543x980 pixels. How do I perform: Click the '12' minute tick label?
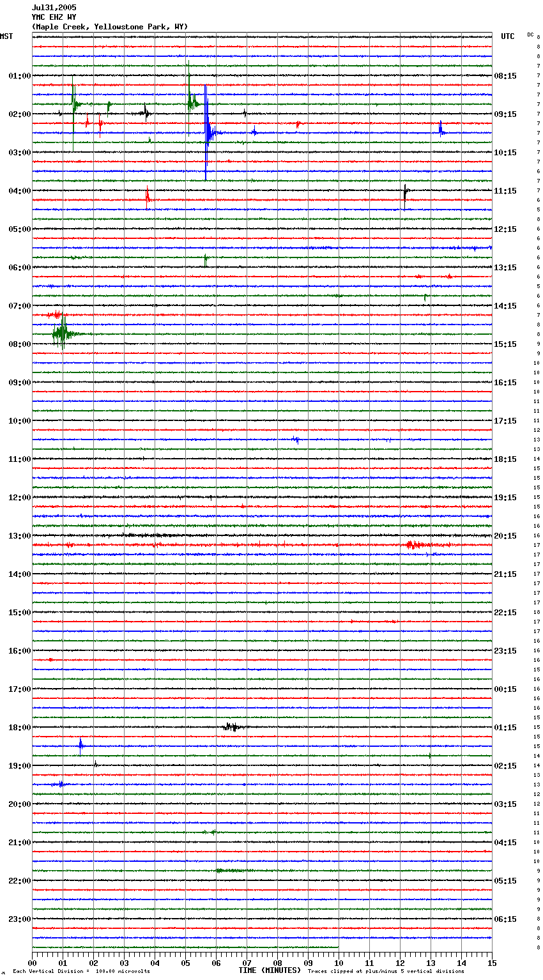(400, 963)
